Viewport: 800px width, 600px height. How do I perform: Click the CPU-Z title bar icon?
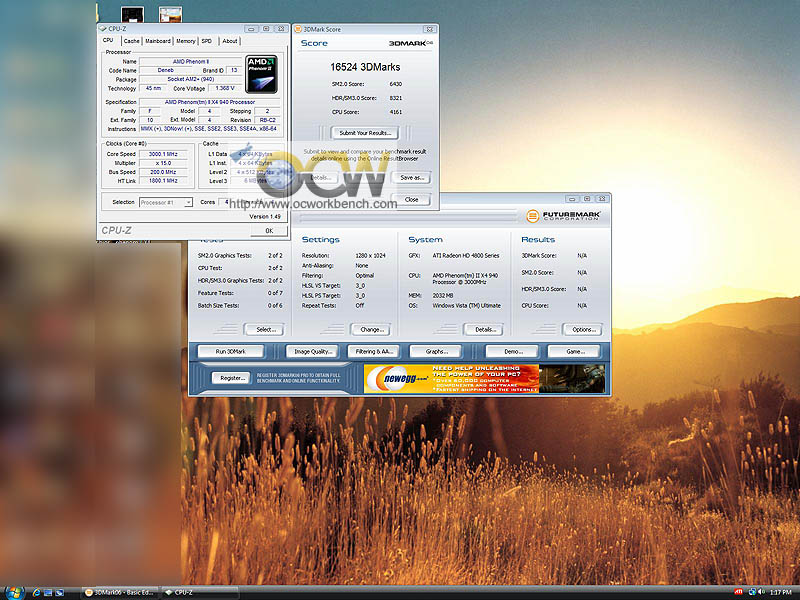[103, 29]
